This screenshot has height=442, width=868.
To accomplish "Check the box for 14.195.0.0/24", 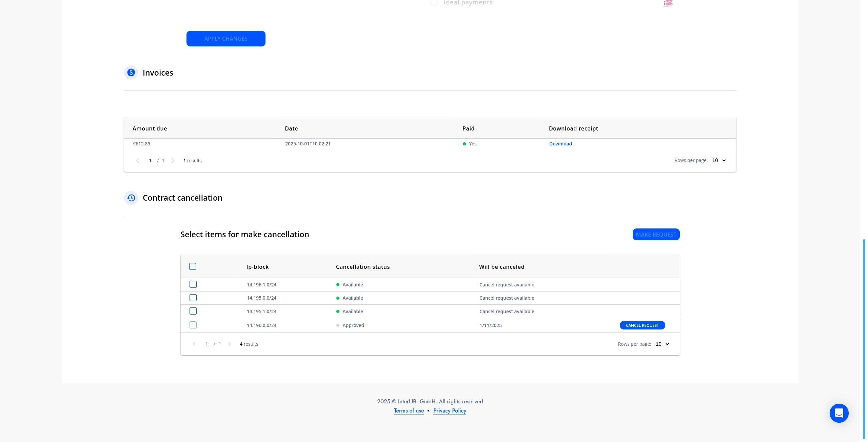I will click(x=193, y=298).
